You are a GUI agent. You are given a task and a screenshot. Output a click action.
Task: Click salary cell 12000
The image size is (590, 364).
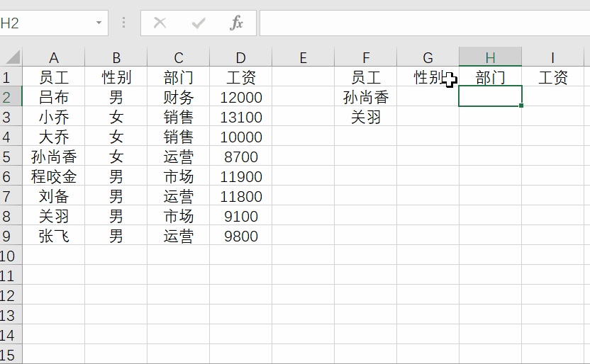(241, 97)
